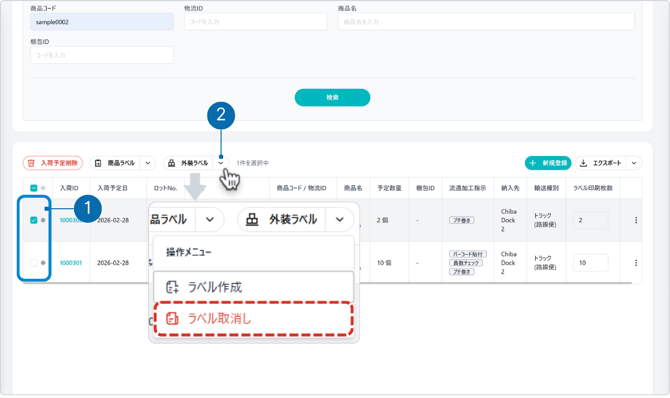Choose ラベル作成 from the 操作メニュー
670x398 pixels.
point(254,287)
